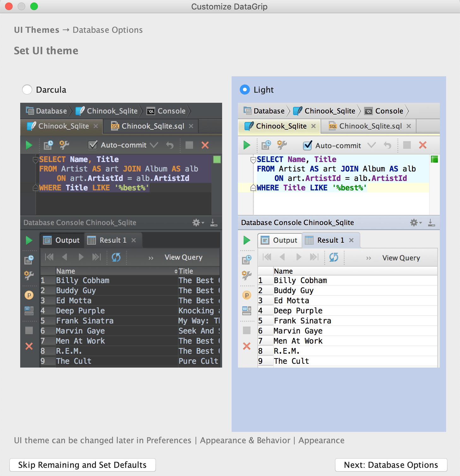Go to last page icon in Light results
Image resolution: width=460 pixels, height=476 pixels.
pos(314,257)
